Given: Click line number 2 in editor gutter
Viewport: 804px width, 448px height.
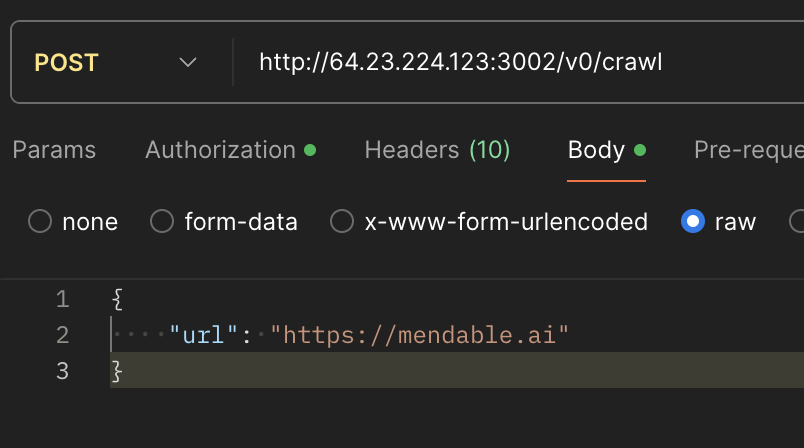Looking at the screenshot, I should tap(62, 335).
